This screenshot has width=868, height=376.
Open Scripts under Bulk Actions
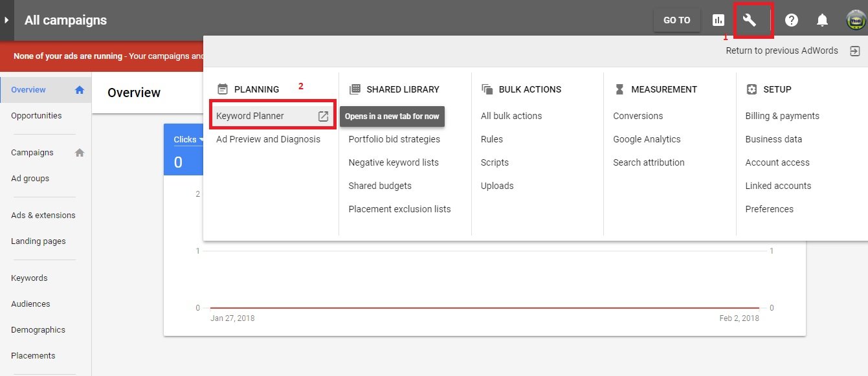495,162
